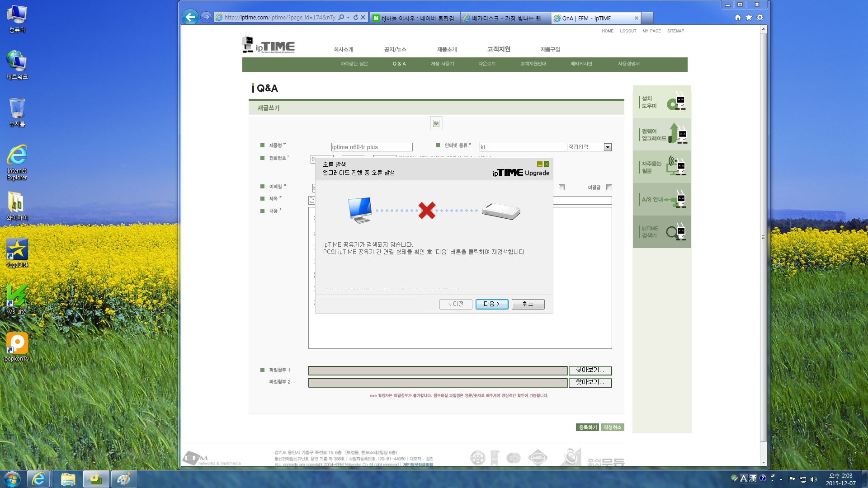The height and width of the screenshot is (488, 868).
Task: Click the page vertical scrollbar
Action: click(763, 237)
